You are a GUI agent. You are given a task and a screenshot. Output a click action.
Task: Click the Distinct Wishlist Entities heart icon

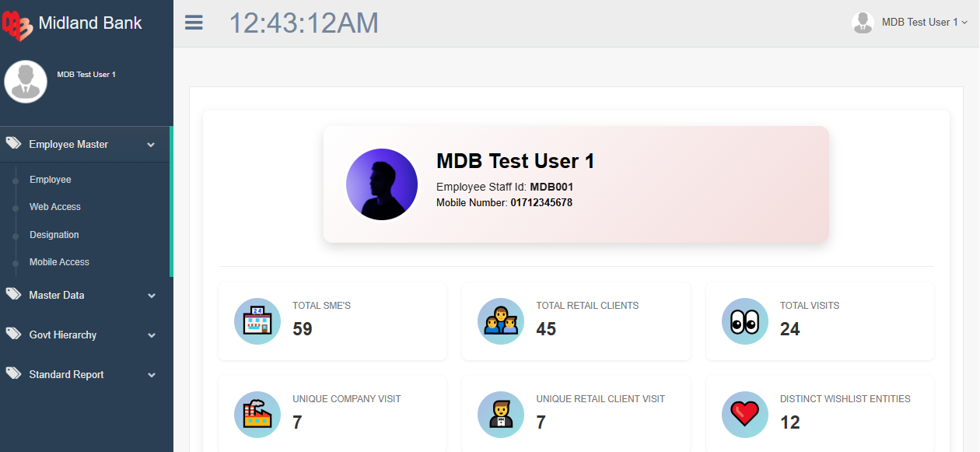[745, 415]
